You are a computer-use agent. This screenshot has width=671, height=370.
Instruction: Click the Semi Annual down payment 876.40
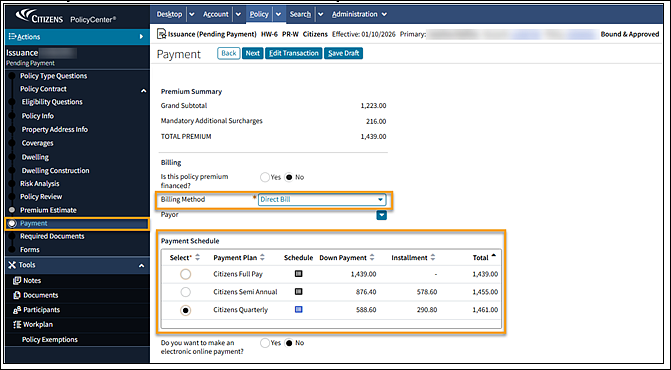point(366,292)
